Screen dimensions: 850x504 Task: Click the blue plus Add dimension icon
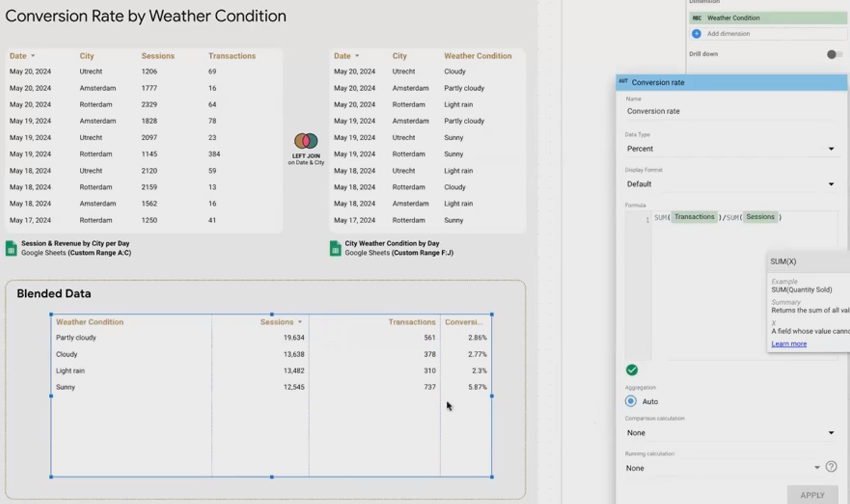pos(696,33)
